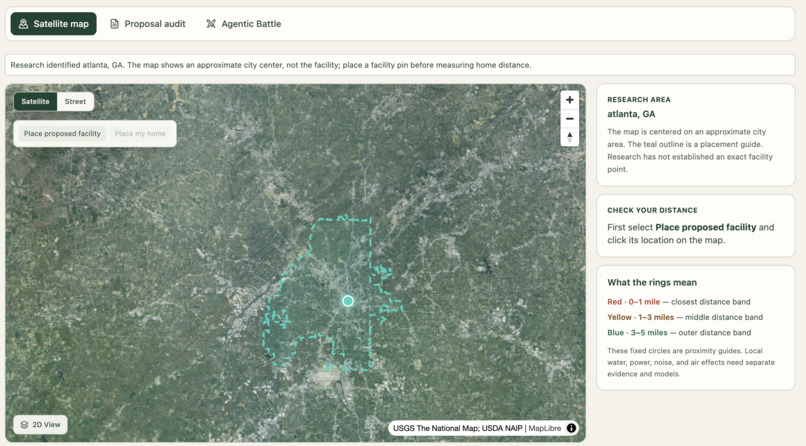Click the Blue 3–5 miles legend entry
This screenshot has width=806, height=446.
[x=679, y=333]
